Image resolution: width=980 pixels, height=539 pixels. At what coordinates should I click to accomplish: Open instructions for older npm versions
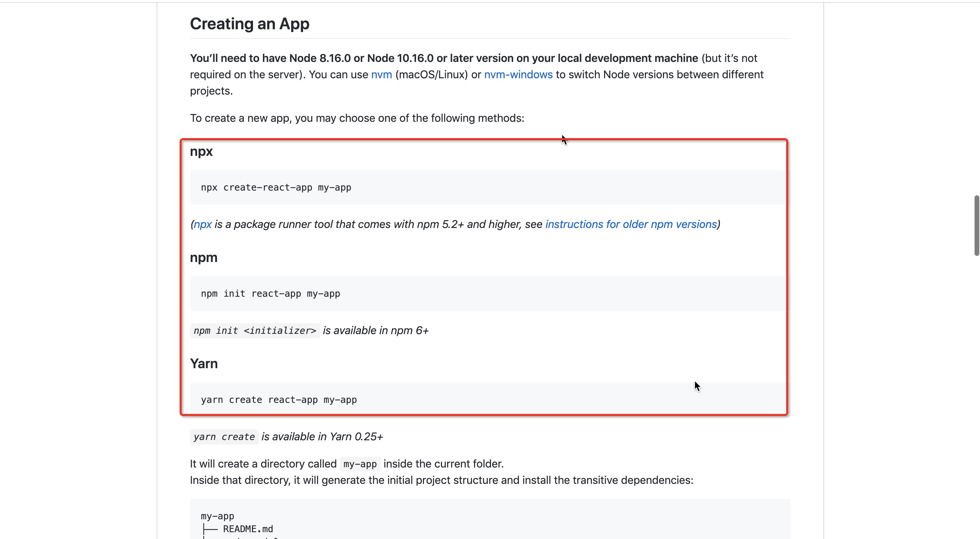click(631, 224)
